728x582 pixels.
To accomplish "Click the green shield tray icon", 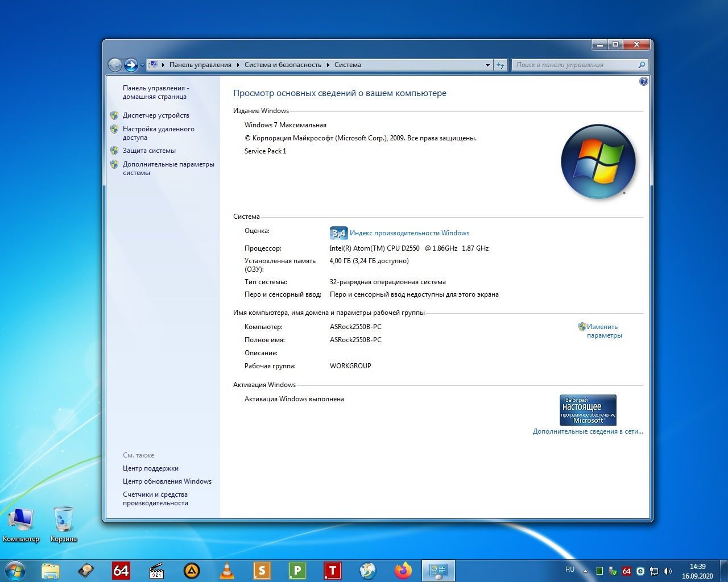I will [x=613, y=571].
